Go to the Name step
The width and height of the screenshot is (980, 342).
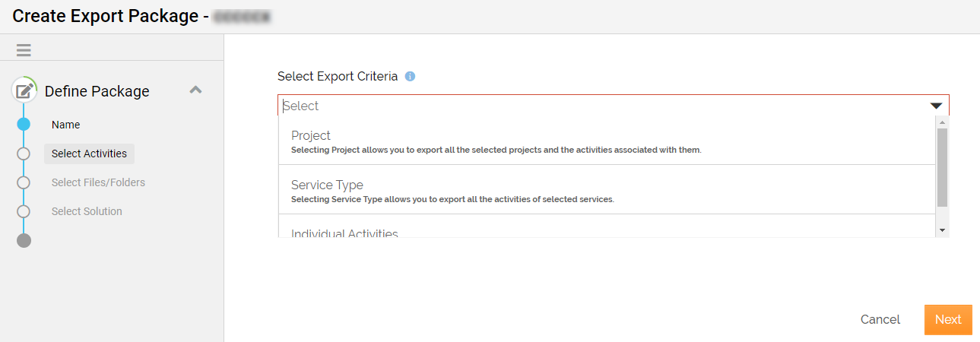(65, 125)
